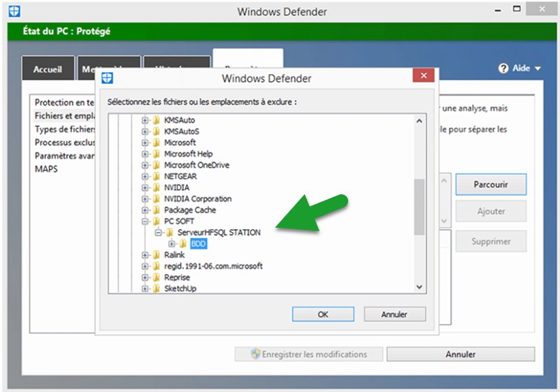Click the NVIDIA Corporation folder icon
Viewport: 560px width, 392px height.
(157, 199)
